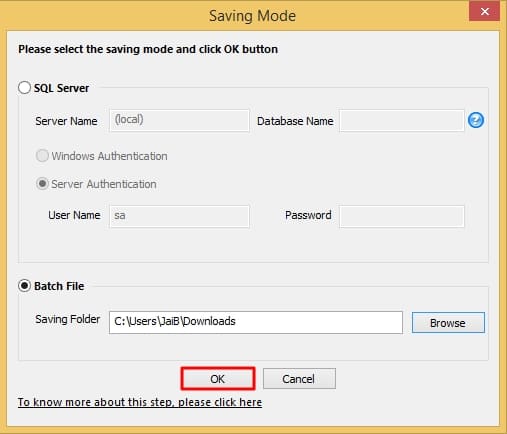Cancel the saving mode dialog

click(299, 379)
